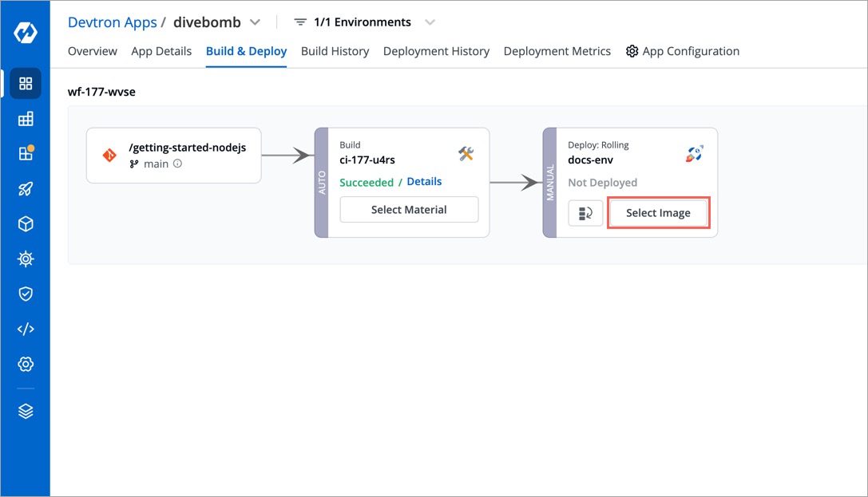This screenshot has height=497, width=868.
Task: Click the /getting-started-nodejs source node
Action: 173,156
